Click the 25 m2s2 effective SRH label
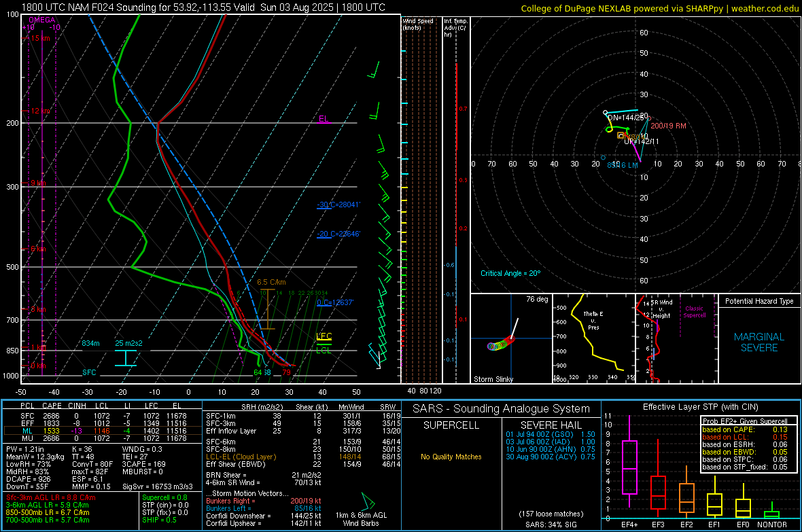The width and height of the screenshot is (802, 532). 128,343
